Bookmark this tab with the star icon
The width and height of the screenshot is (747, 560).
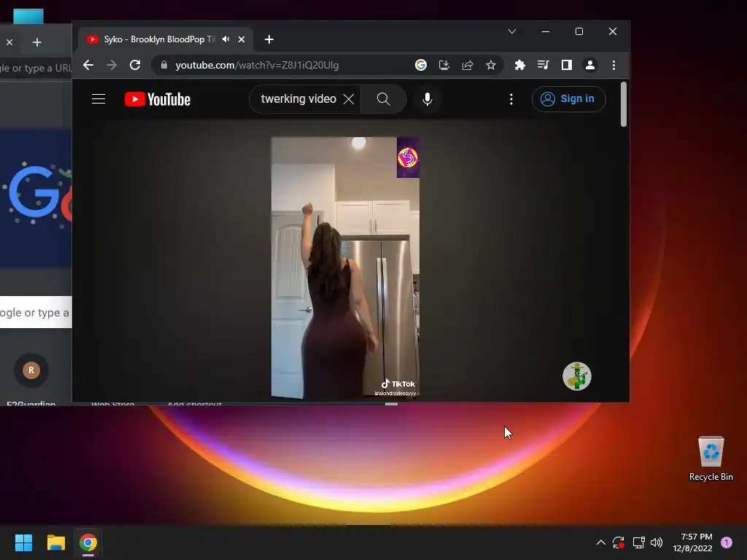click(491, 65)
